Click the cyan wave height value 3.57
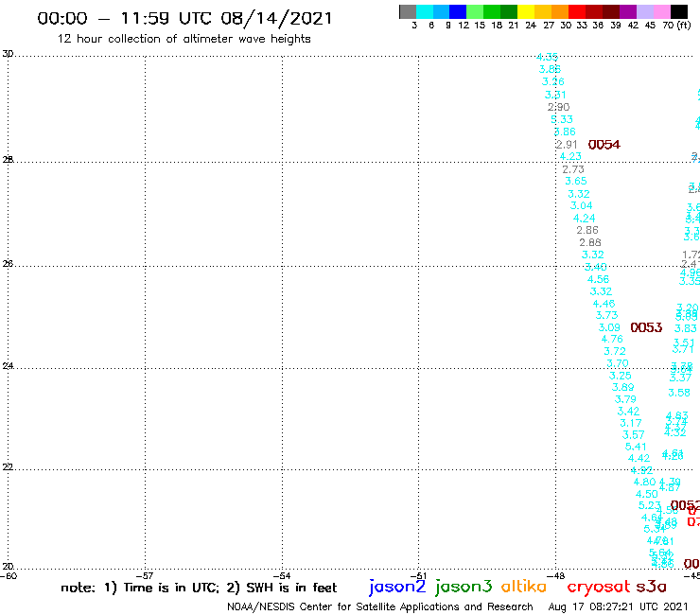The image size is (700, 615). pos(634,434)
